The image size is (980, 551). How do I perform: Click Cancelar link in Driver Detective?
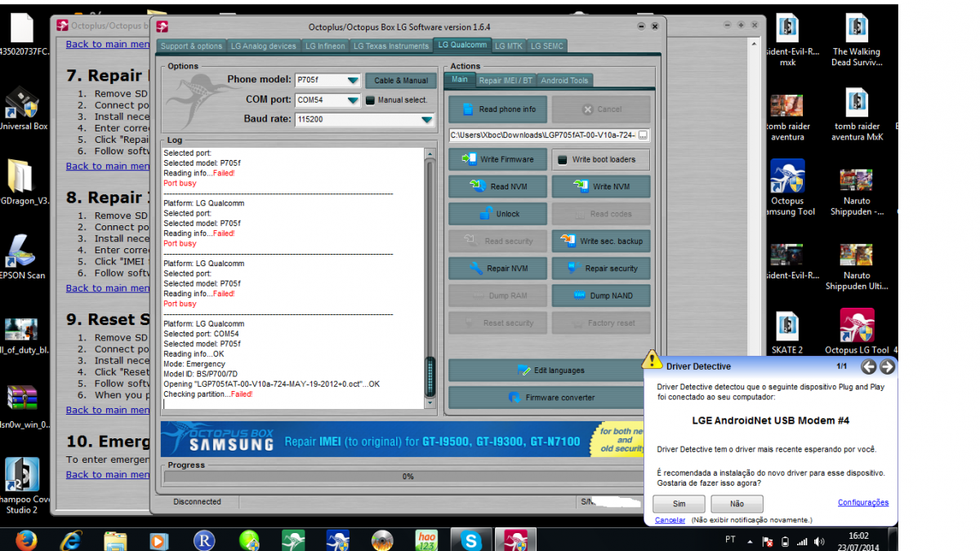[670, 520]
